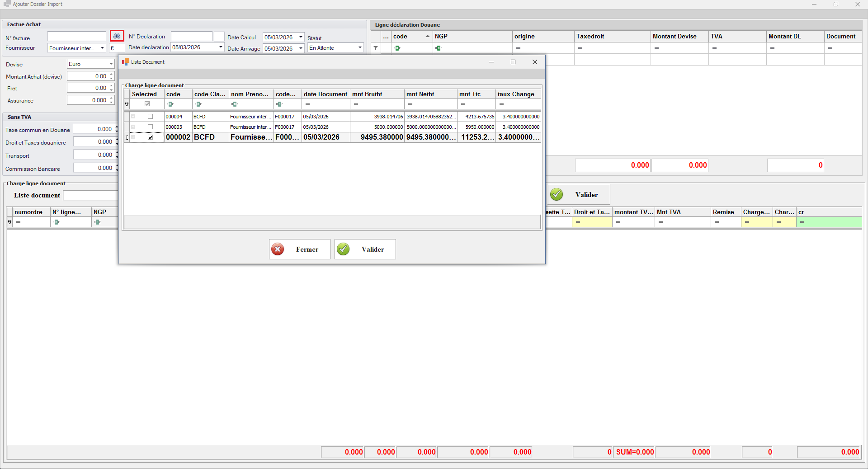868x469 pixels.
Task: Click the filter operator icon under nom Preno column
Action: (235, 104)
